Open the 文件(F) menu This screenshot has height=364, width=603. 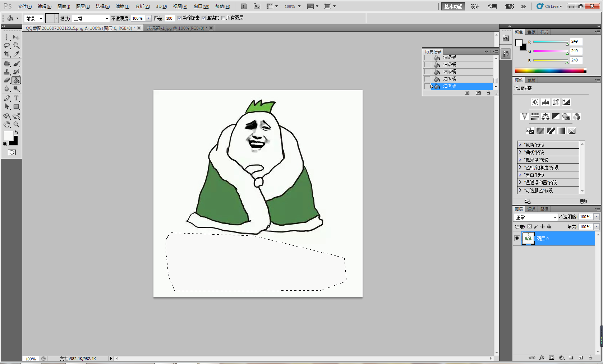click(24, 6)
